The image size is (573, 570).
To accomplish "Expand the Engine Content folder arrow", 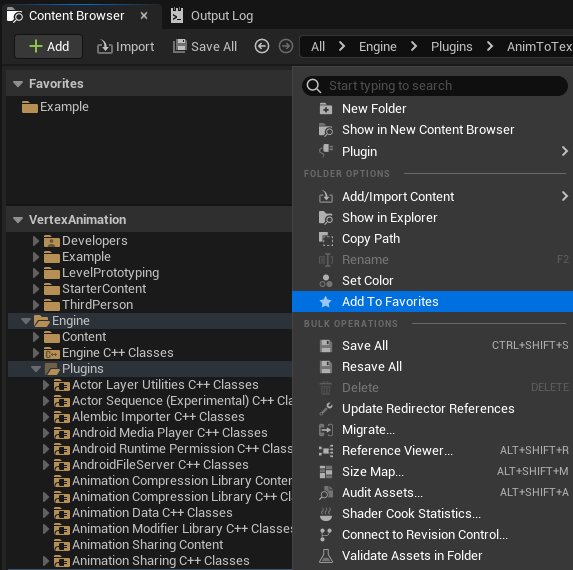I will [36, 337].
